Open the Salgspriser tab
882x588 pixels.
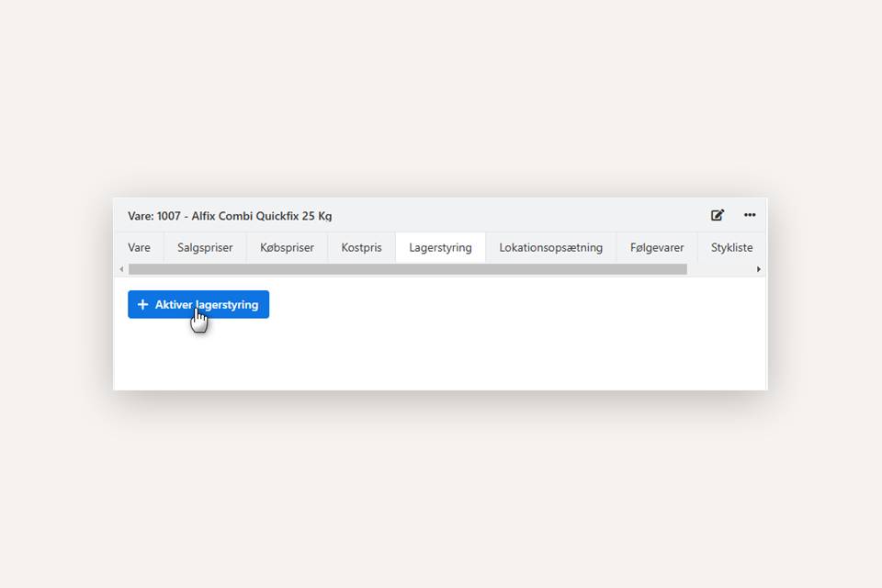point(205,247)
